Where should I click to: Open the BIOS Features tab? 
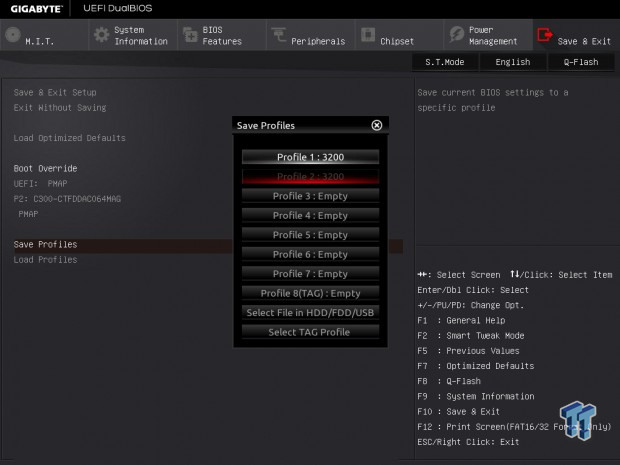[x=222, y=35]
